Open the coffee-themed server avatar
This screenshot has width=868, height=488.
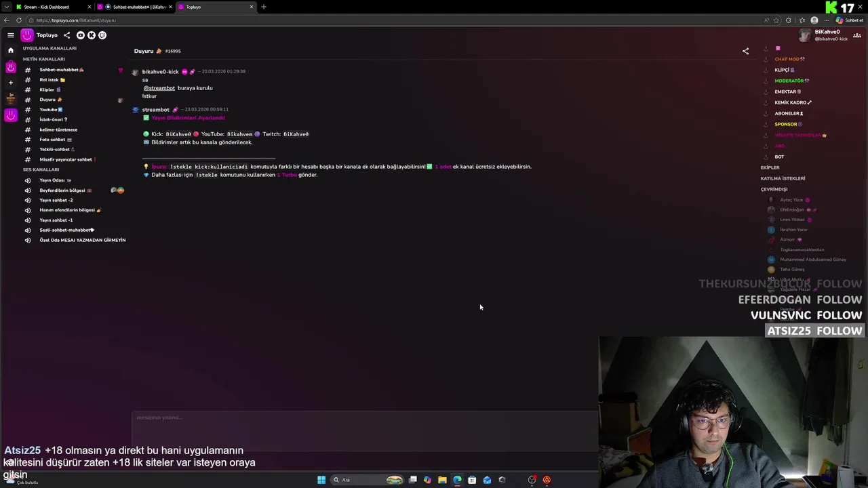[x=11, y=98]
